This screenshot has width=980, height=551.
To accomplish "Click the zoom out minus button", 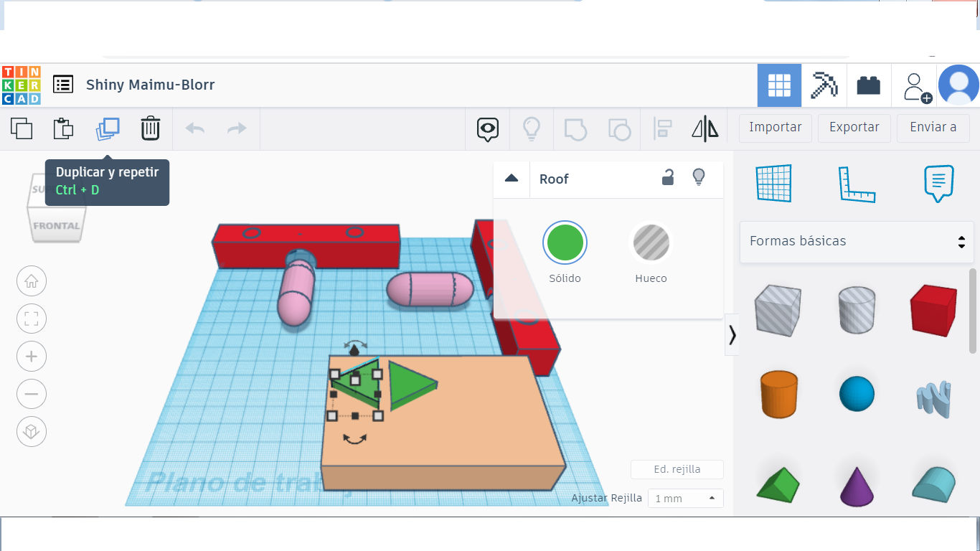I will [x=32, y=394].
